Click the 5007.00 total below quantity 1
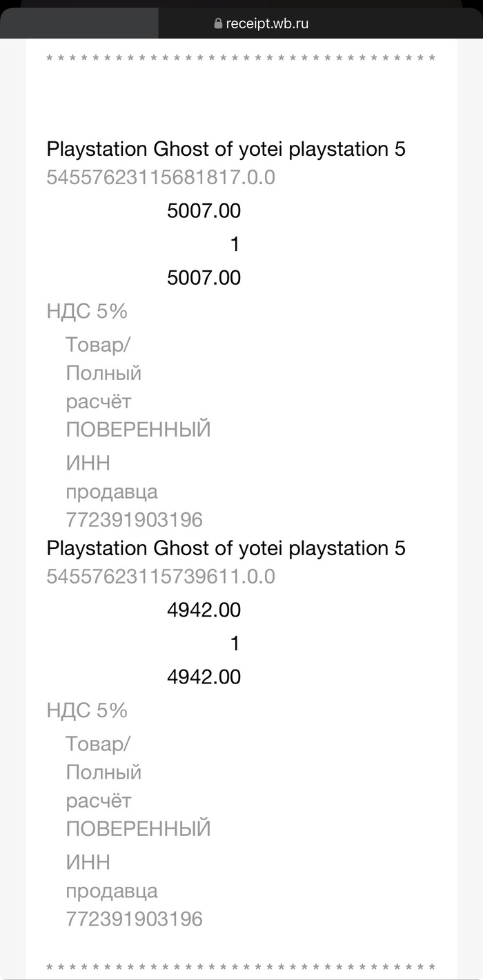Viewport: 483px width, 980px height. coord(204,278)
